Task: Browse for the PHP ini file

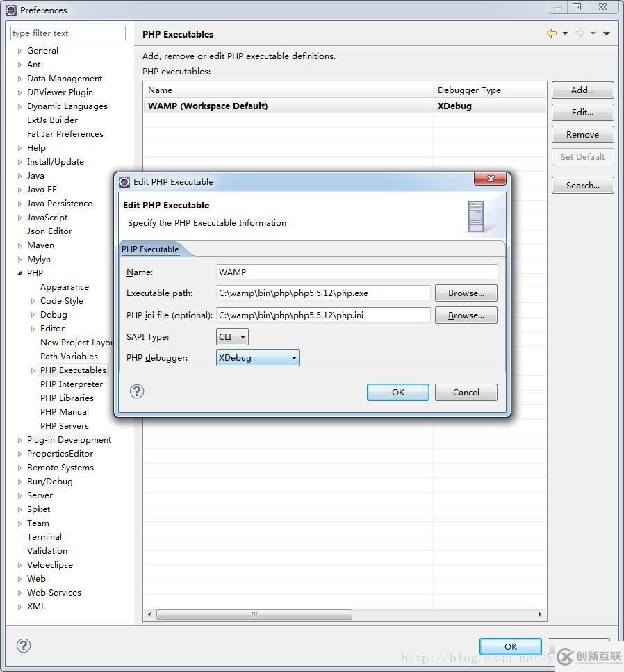Action: tap(466, 315)
